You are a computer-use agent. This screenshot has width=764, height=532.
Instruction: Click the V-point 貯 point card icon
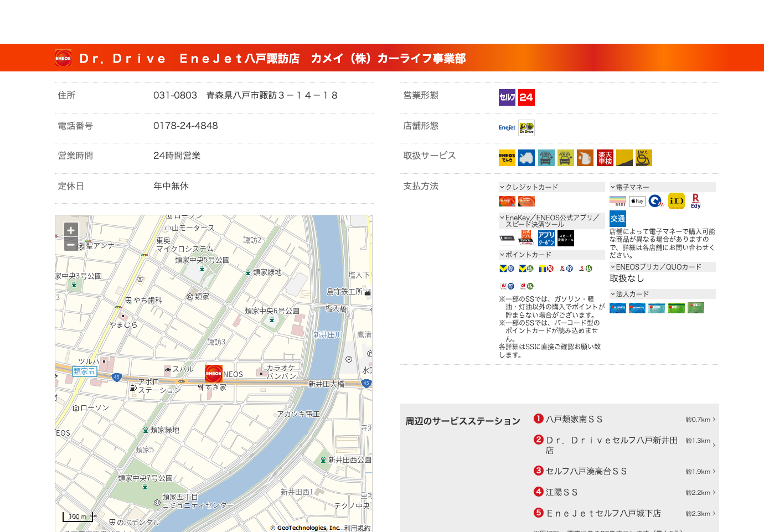507,268
